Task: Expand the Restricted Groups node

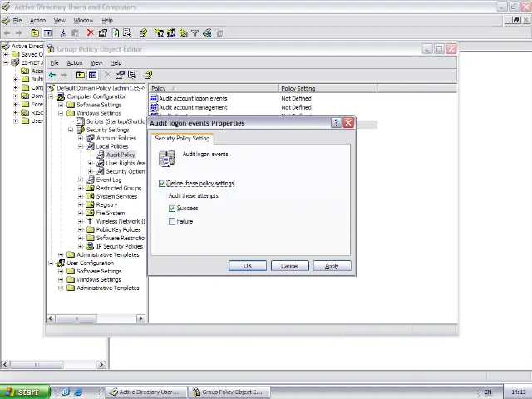Action: [81, 188]
